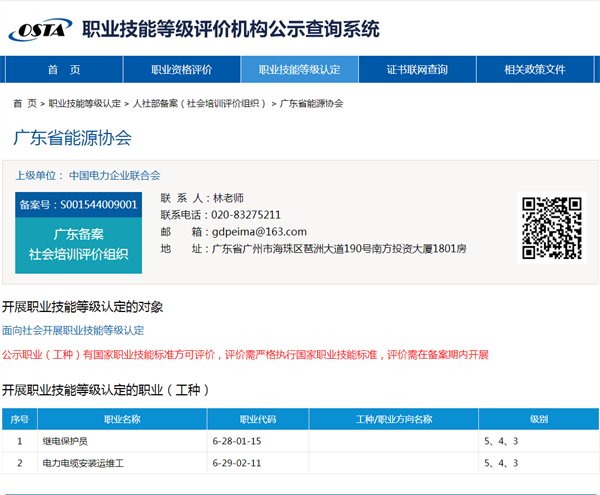Click the 广东备案 社会培训评价组织 box
The width and height of the screenshot is (600, 495).
tap(79, 244)
